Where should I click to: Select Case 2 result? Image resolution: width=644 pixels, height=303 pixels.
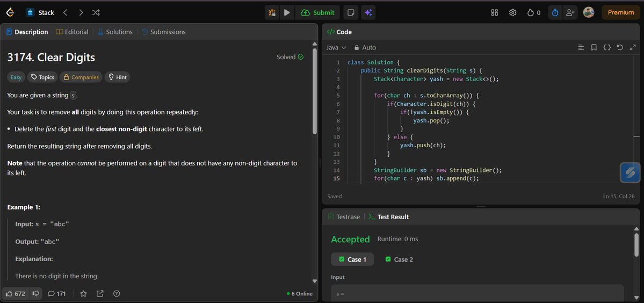coord(399,259)
